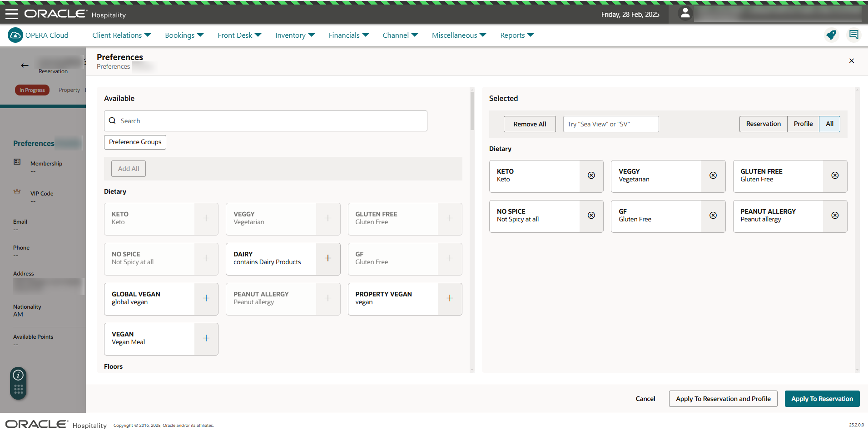Focus the Sea View filter field
This screenshot has height=431, width=868.
click(611, 124)
